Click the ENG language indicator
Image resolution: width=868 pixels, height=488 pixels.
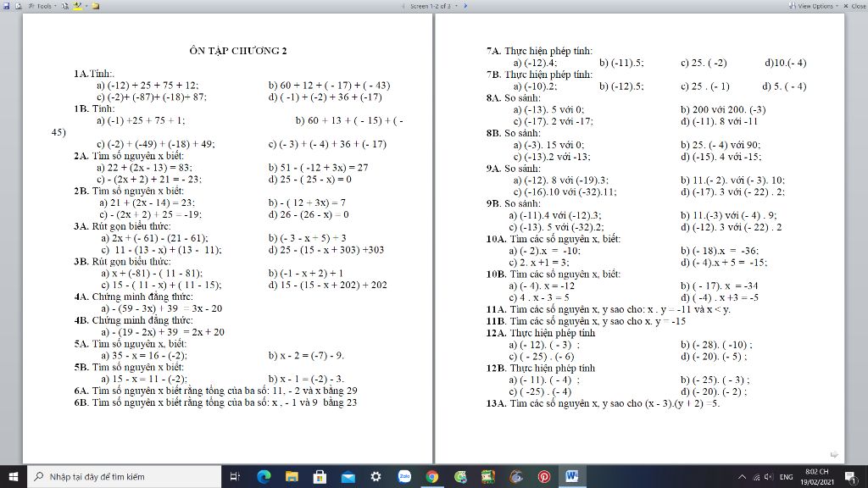pos(786,477)
